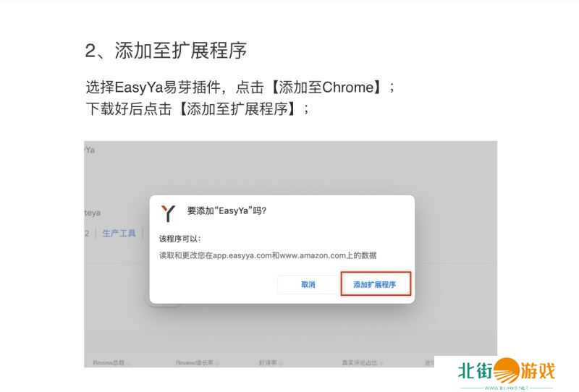
Task: Click the 北街游戏 watermark logo
Action: pos(506,370)
